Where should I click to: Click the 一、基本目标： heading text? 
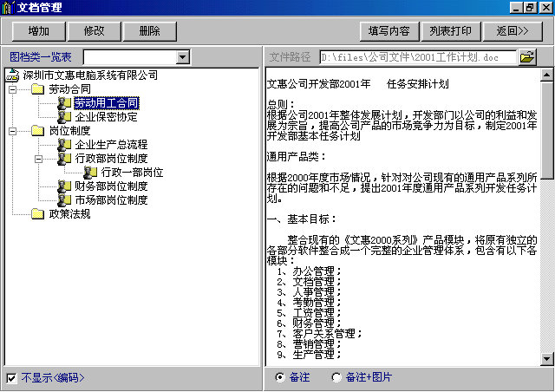coord(302,219)
